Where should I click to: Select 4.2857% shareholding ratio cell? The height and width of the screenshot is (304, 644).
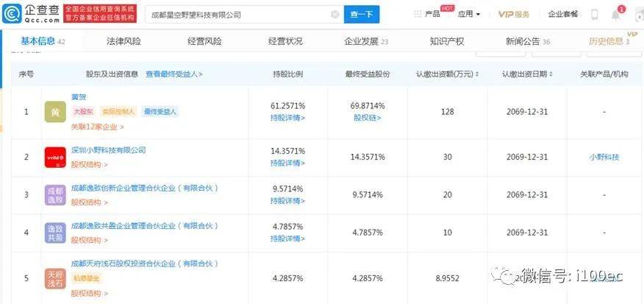click(x=287, y=278)
